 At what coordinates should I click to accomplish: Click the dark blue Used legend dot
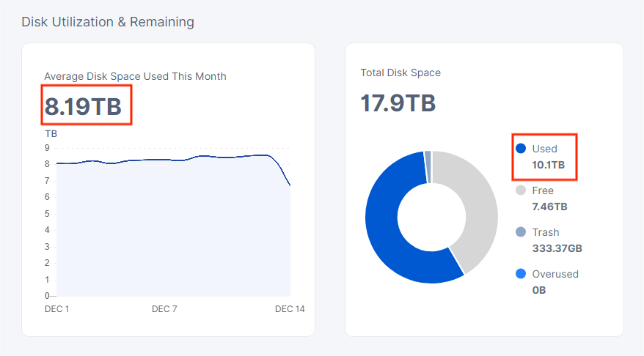click(x=521, y=149)
